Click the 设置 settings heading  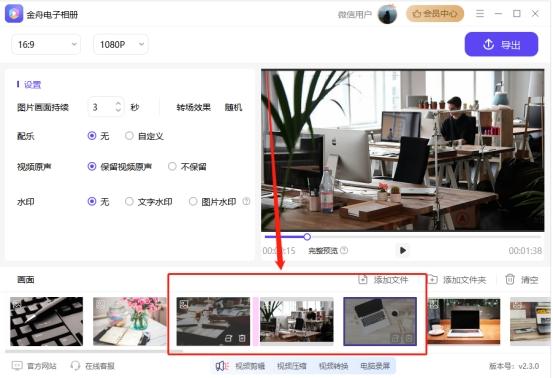click(x=32, y=85)
